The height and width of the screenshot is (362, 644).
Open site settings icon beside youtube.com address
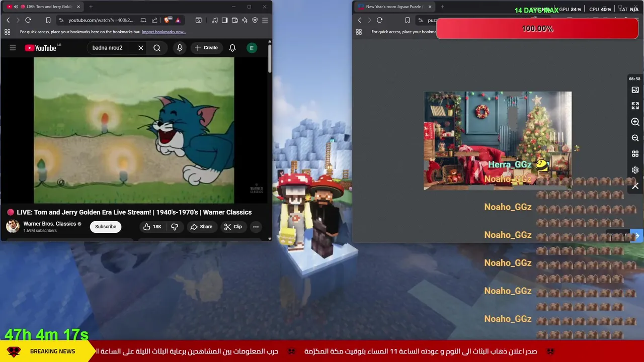[61, 20]
